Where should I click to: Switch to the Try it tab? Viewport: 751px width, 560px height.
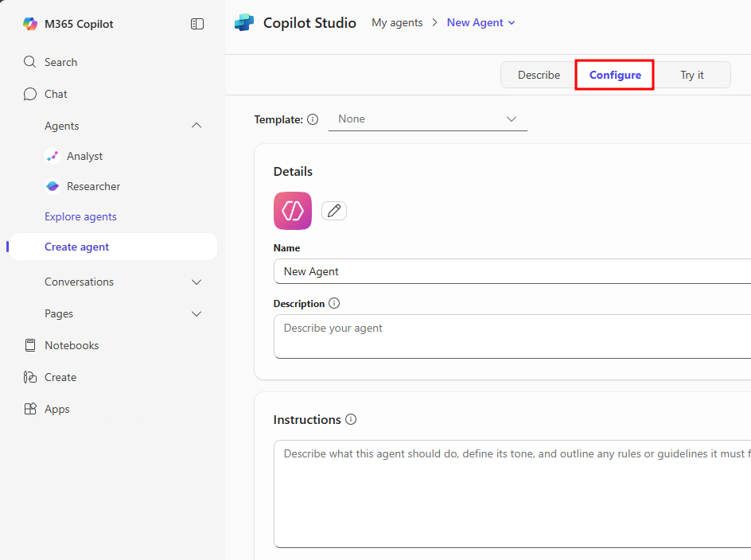coord(691,75)
